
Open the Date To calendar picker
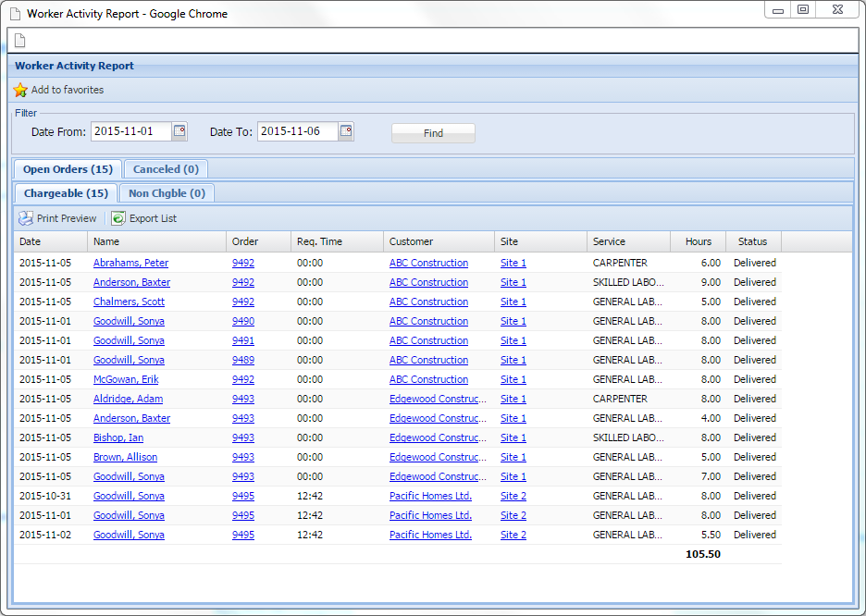[346, 131]
